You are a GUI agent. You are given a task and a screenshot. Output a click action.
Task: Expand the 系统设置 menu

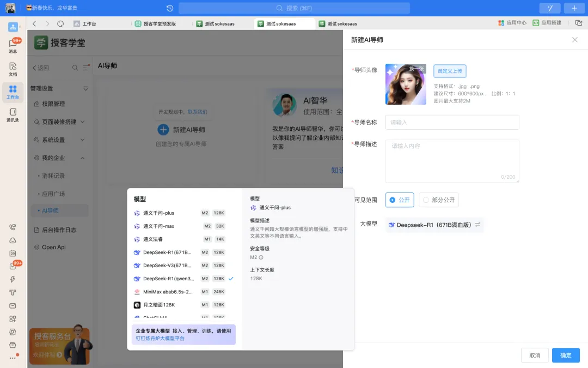(x=83, y=140)
